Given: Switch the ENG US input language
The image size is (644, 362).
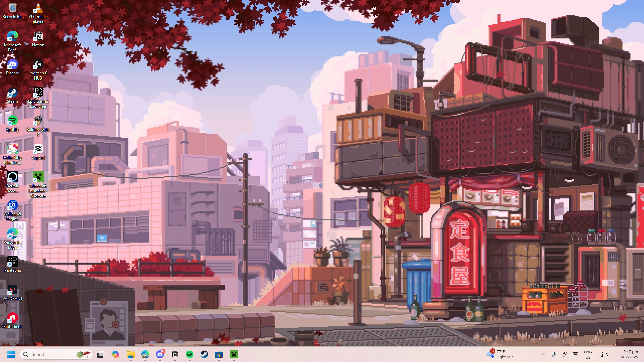Looking at the screenshot, I should coord(588,354).
